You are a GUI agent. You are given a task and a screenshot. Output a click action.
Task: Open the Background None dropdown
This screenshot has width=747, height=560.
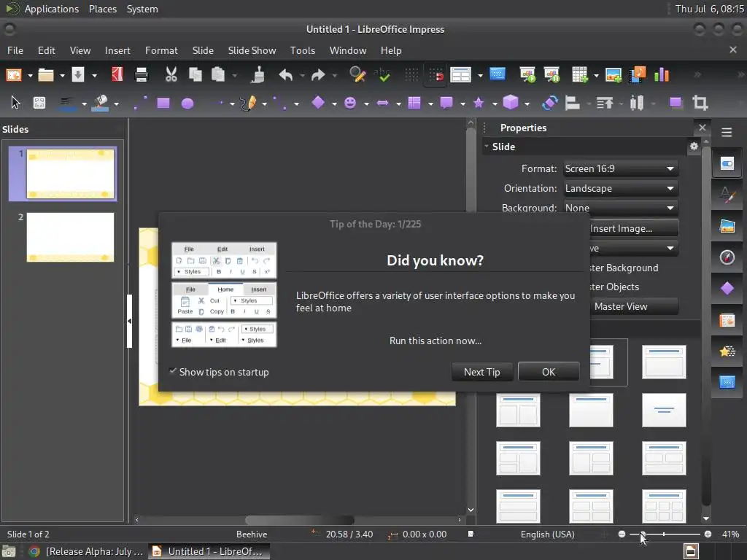620,208
